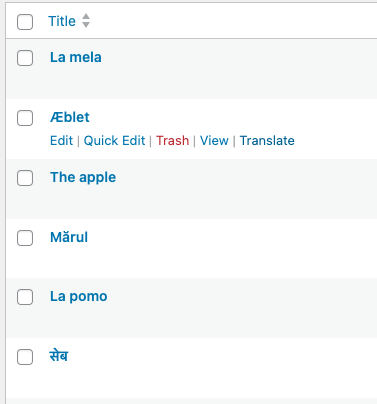Mark the Mărul row checkbox

coord(25,238)
